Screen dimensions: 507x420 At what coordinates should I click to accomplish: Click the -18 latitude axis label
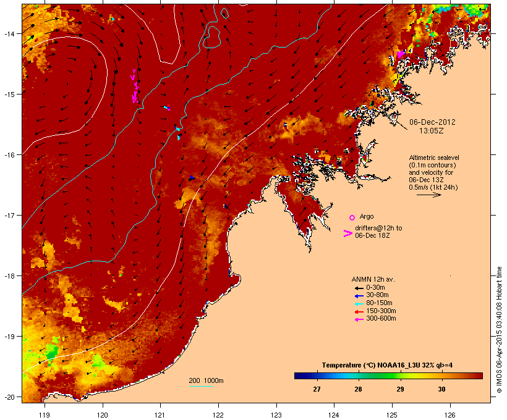9,276
